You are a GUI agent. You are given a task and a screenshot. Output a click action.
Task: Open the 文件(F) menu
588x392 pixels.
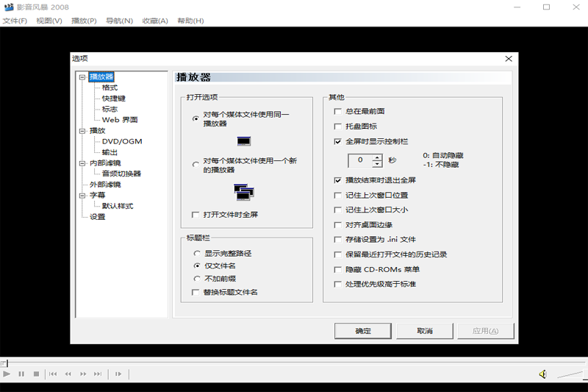click(15, 21)
